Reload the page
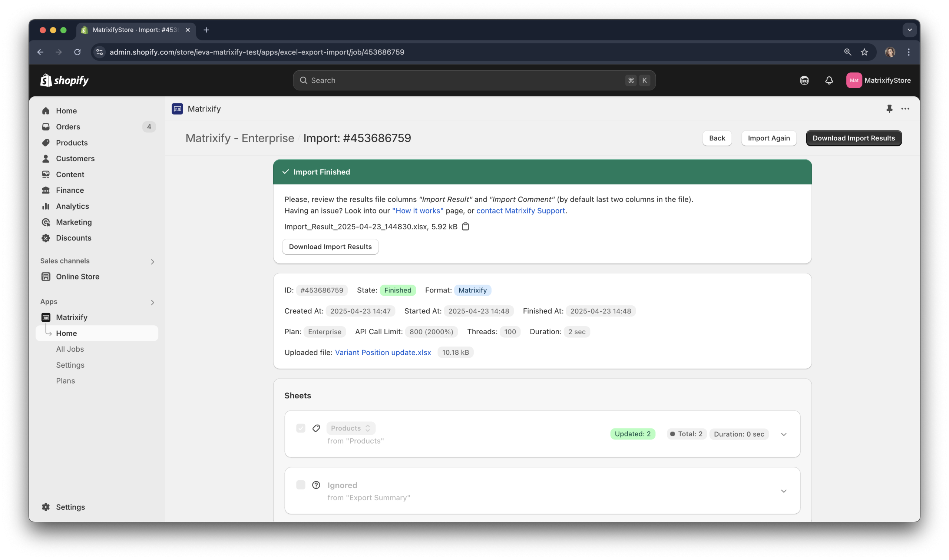Image resolution: width=949 pixels, height=560 pixels. point(77,52)
